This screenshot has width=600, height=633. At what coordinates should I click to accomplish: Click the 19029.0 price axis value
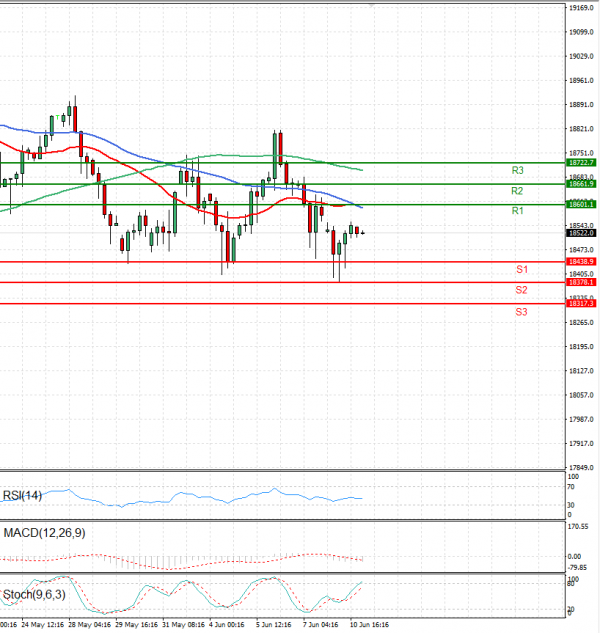point(581,56)
